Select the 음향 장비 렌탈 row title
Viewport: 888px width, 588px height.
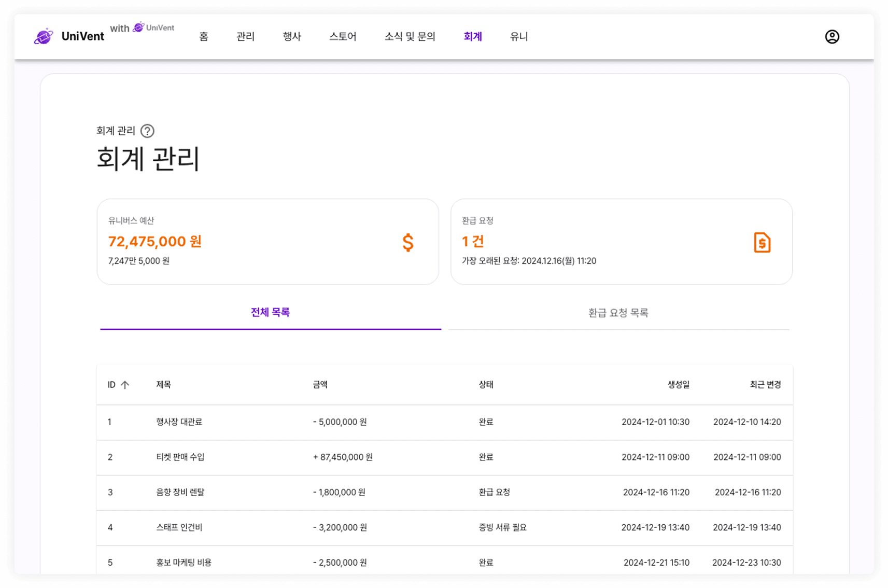coord(180,493)
